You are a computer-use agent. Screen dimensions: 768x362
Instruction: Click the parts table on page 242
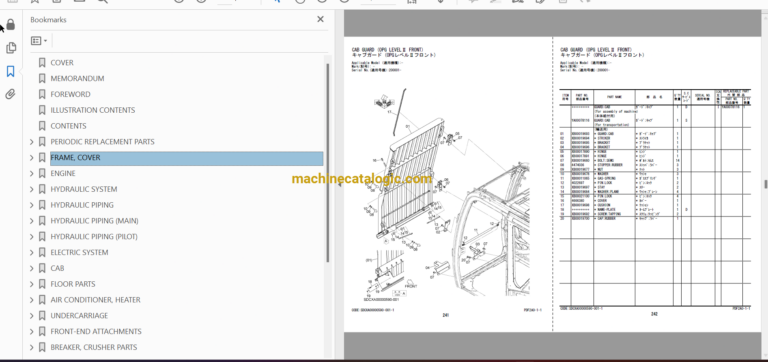pyautogui.click(x=655, y=198)
